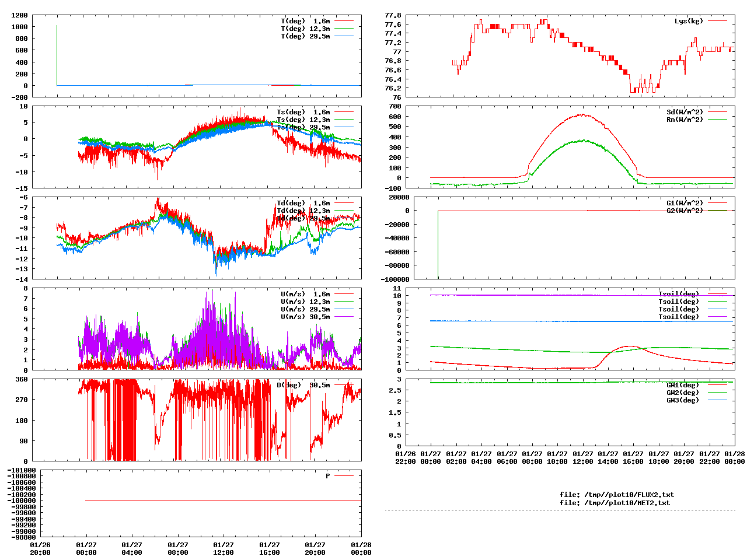Viewport: 747px width, 560px height.
Task: Click the file path '/tmp//plot10/FLUX2.txt' text
Action: (629, 495)
